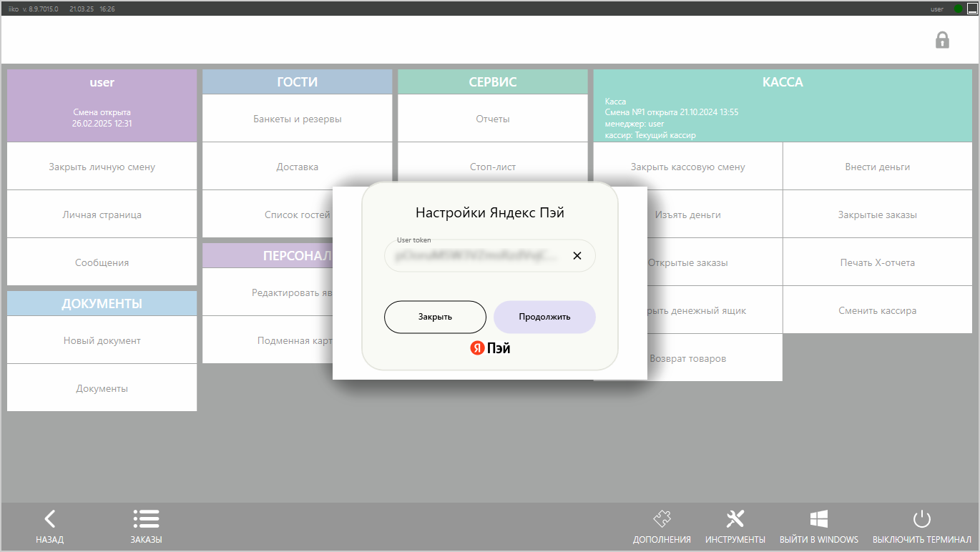Open the Отчеты service tile
The image size is (980, 552).
pos(492,119)
